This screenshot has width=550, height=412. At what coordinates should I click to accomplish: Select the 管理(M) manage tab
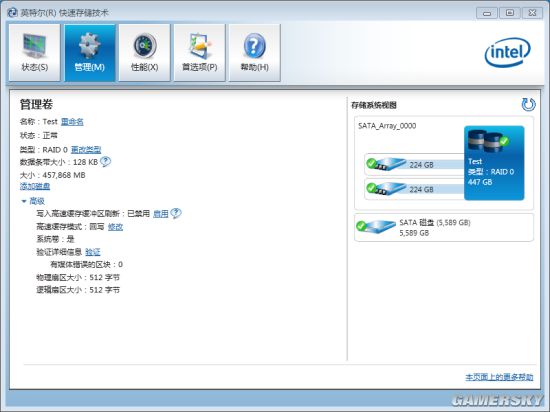click(x=89, y=53)
